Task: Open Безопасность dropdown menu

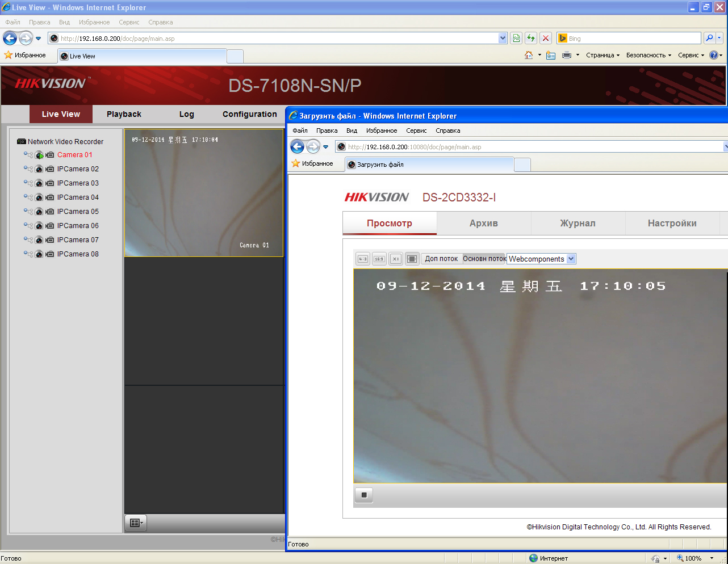Action: pos(649,55)
